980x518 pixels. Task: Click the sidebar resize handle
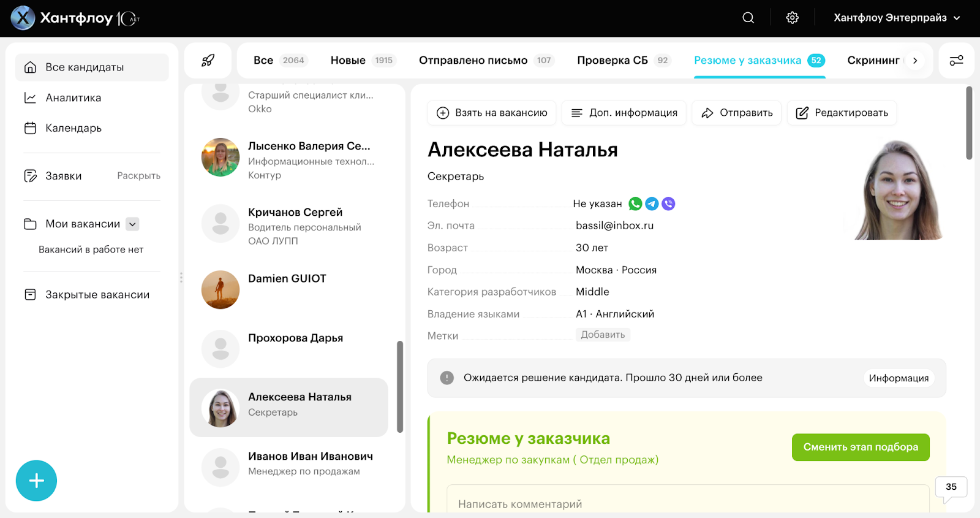click(x=181, y=278)
